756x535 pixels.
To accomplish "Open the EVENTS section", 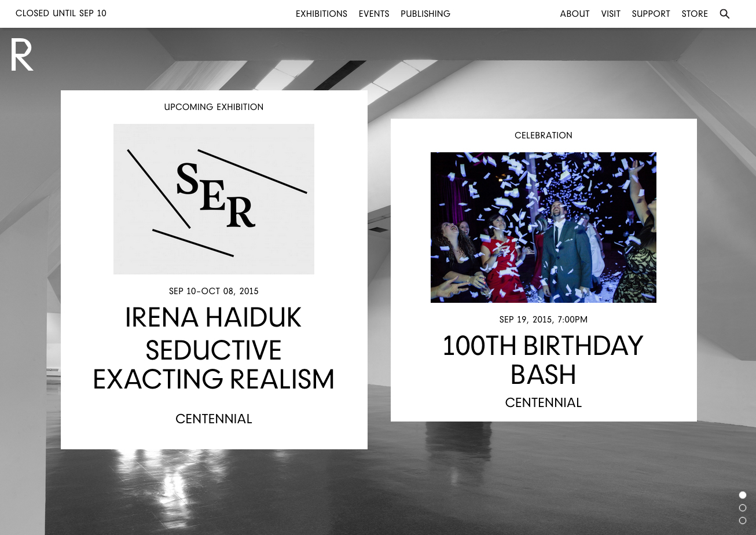I will [374, 14].
